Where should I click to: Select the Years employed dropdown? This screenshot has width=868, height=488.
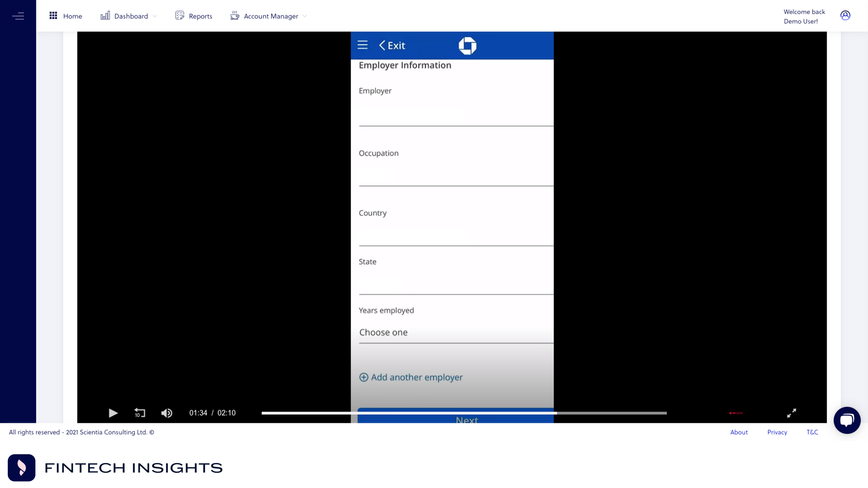coord(455,332)
